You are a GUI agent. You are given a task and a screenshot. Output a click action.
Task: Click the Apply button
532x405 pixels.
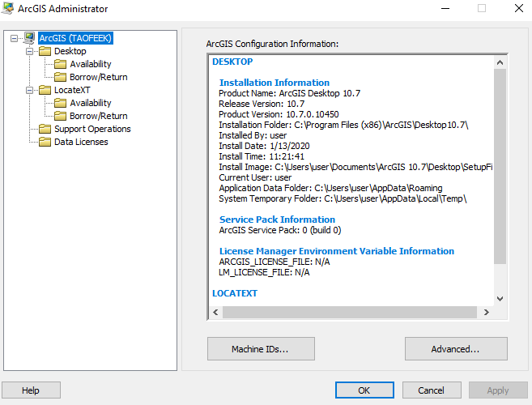[x=498, y=390]
